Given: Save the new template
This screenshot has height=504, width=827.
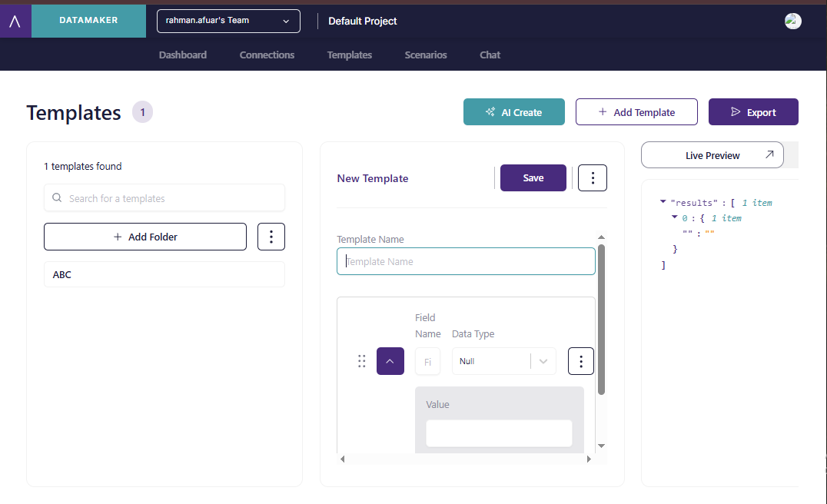Looking at the screenshot, I should point(533,177).
